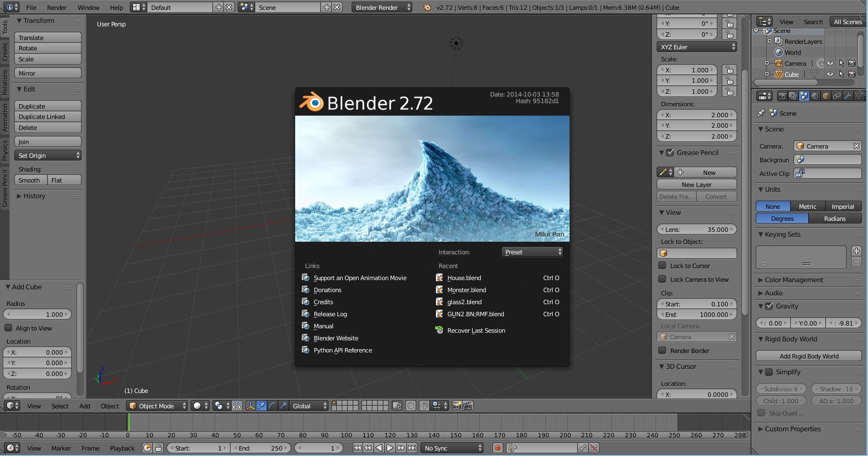Click the Add Rigid Body World button
This screenshot has height=456, width=868.
coord(809,356)
